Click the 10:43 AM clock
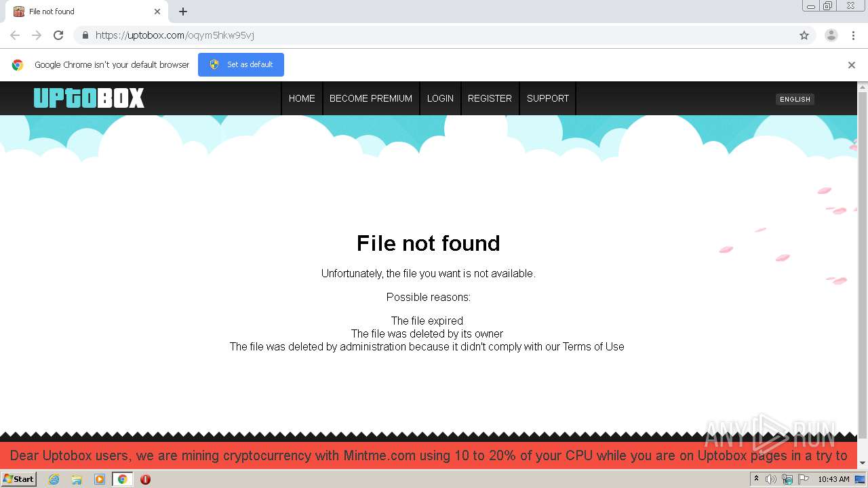This screenshot has height=488, width=868. (x=833, y=479)
